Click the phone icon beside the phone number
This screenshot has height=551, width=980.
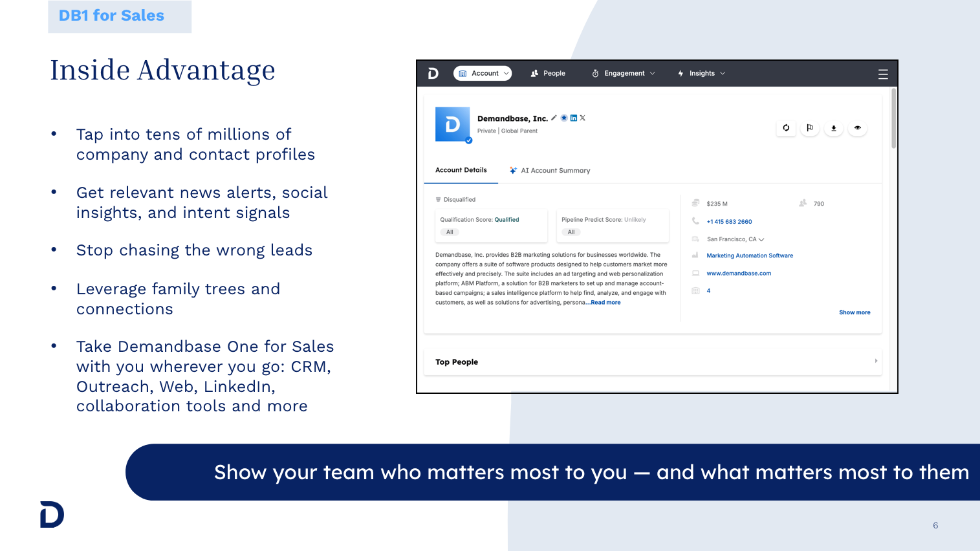(x=696, y=221)
